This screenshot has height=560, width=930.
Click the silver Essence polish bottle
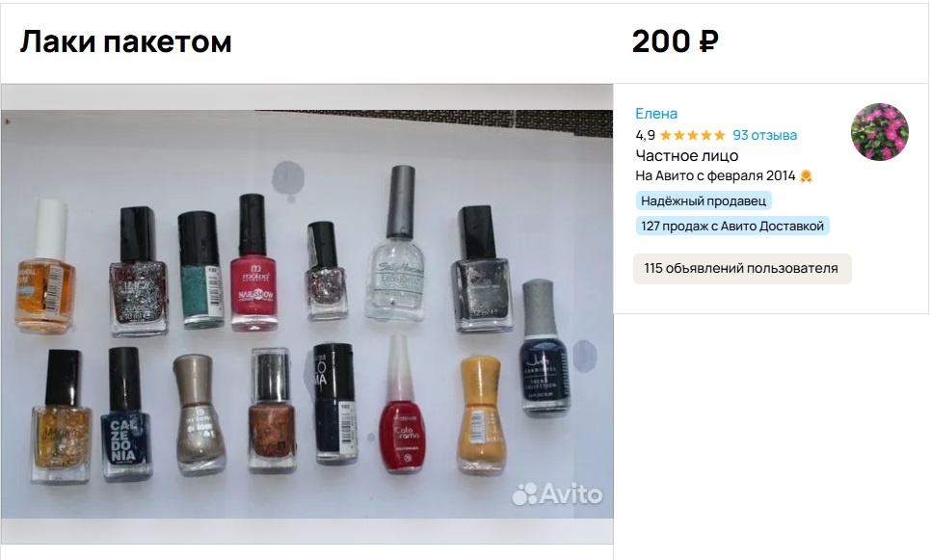coord(199,414)
